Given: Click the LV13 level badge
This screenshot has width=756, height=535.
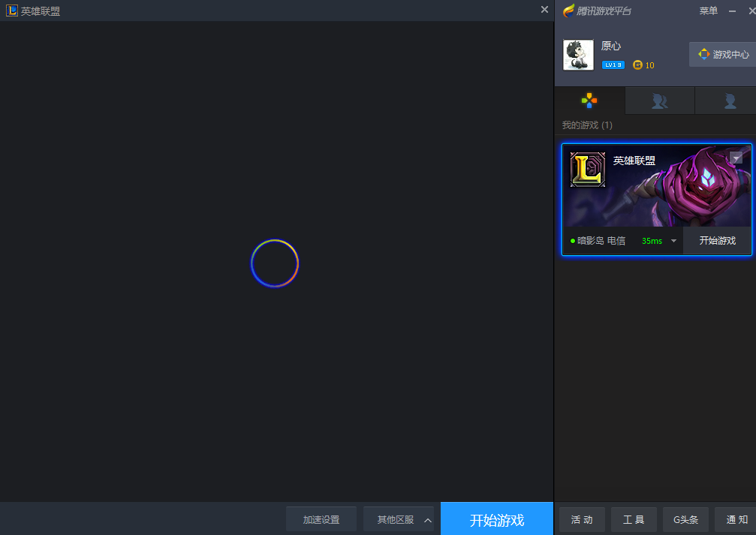Looking at the screenshot, I should click(613, 65).
